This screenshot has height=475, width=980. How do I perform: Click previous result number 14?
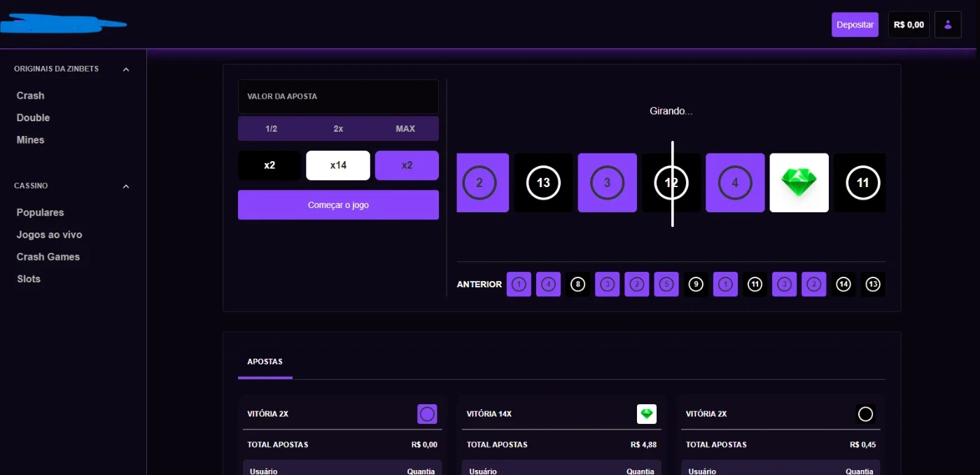click(843, 284)
